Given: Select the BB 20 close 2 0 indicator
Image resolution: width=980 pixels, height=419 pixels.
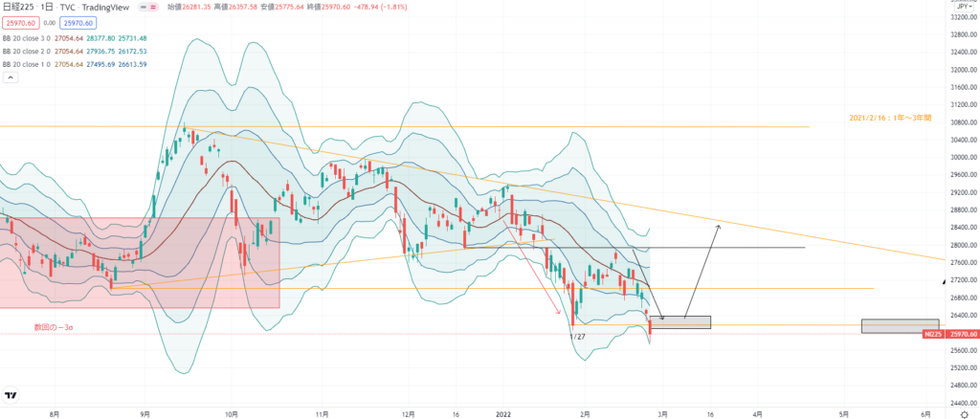Looking at the screenshot, I should click(x=27, y=52).
